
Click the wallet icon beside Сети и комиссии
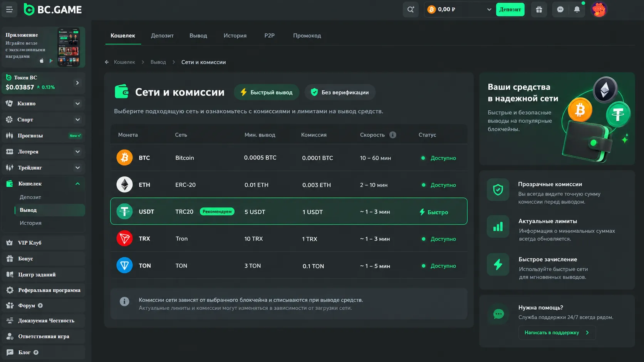click(122, 92)
